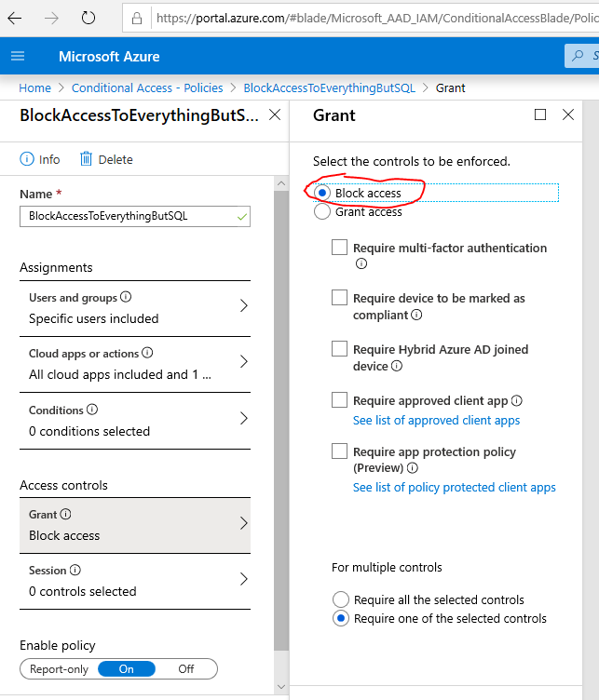Viewport: 599px width, 700px height.
Task: Open the Home breadcrumb
Action: pos(35,88)
